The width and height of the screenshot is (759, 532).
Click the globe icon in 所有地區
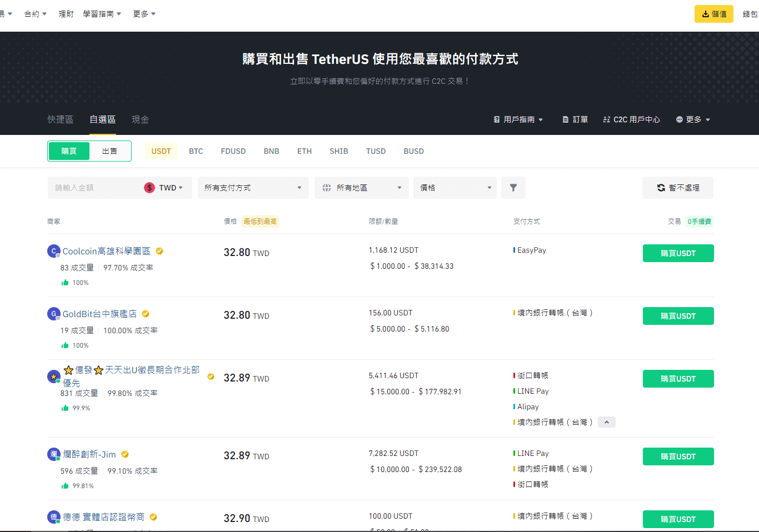click(x=327, y=188)
